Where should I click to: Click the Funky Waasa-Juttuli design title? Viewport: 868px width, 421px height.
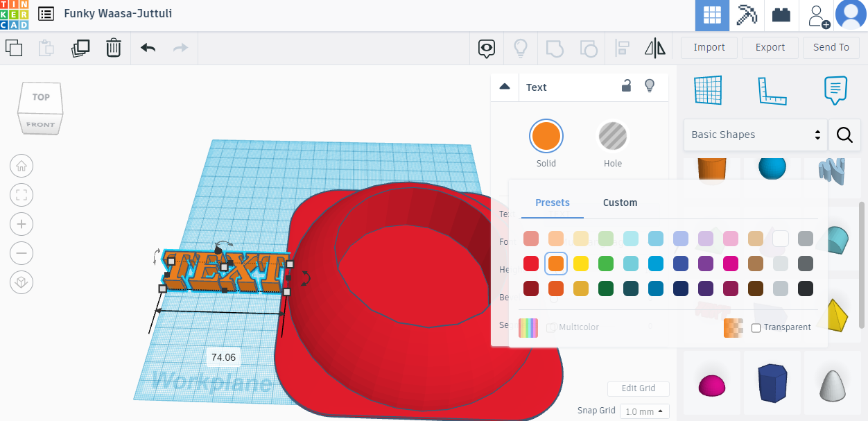(118, 14)
